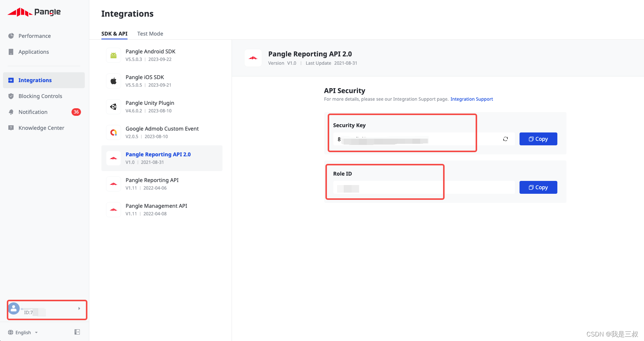Open Performance in the sidebar
Screen dimensions: 644x341
(44, 36)
